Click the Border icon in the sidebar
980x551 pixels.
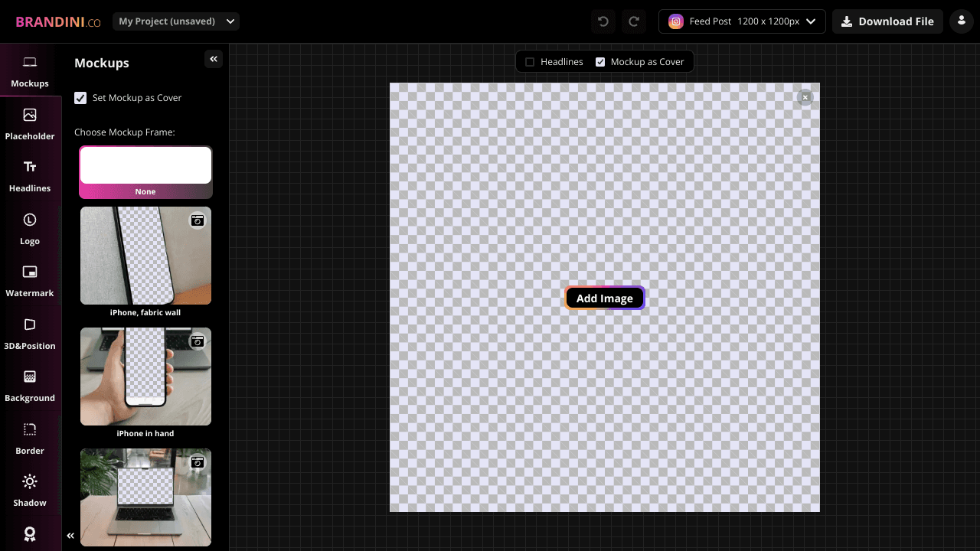[x=29, y=437]
